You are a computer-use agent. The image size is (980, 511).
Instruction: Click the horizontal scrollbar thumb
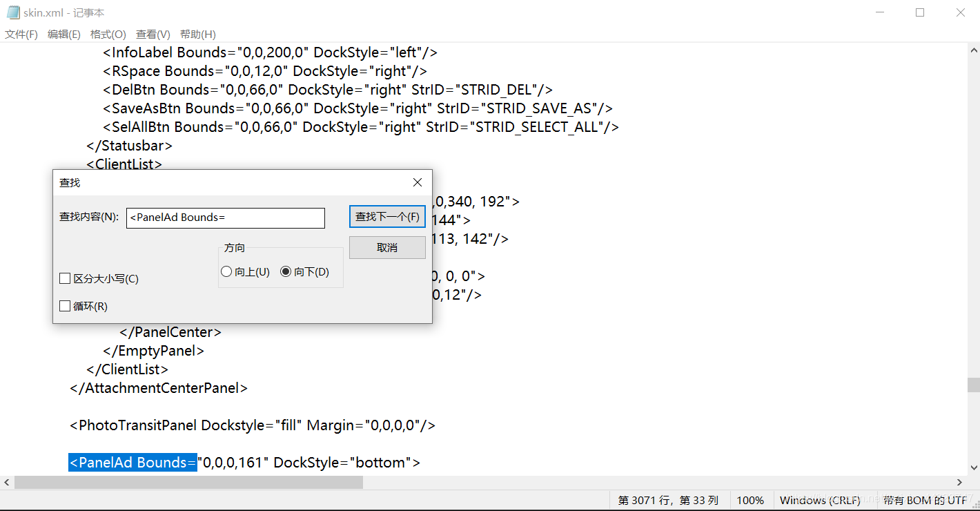click(x=188, y=482)
